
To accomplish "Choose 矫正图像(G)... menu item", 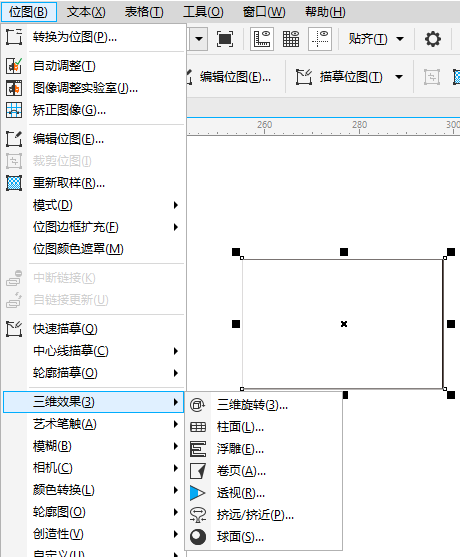I will coord(93,110).
